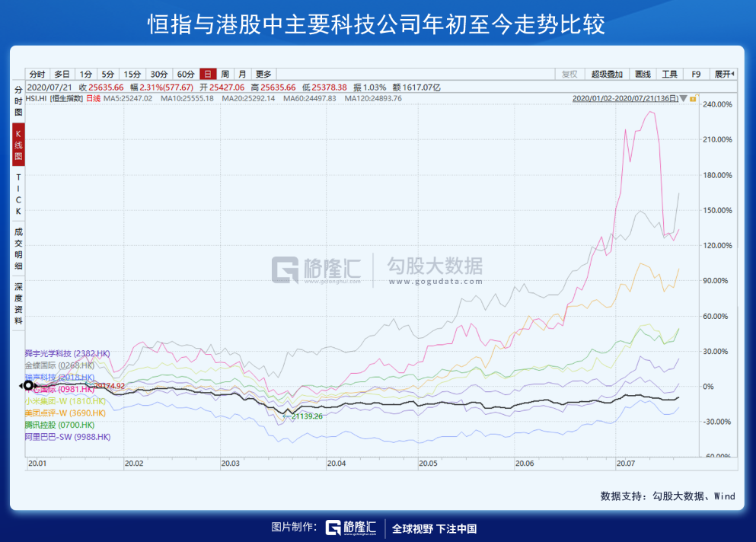The image size is (756, 542).
Task: Click the MA20:25292.14 indicator
Action: pyautogui.click(x=248, y=98)
